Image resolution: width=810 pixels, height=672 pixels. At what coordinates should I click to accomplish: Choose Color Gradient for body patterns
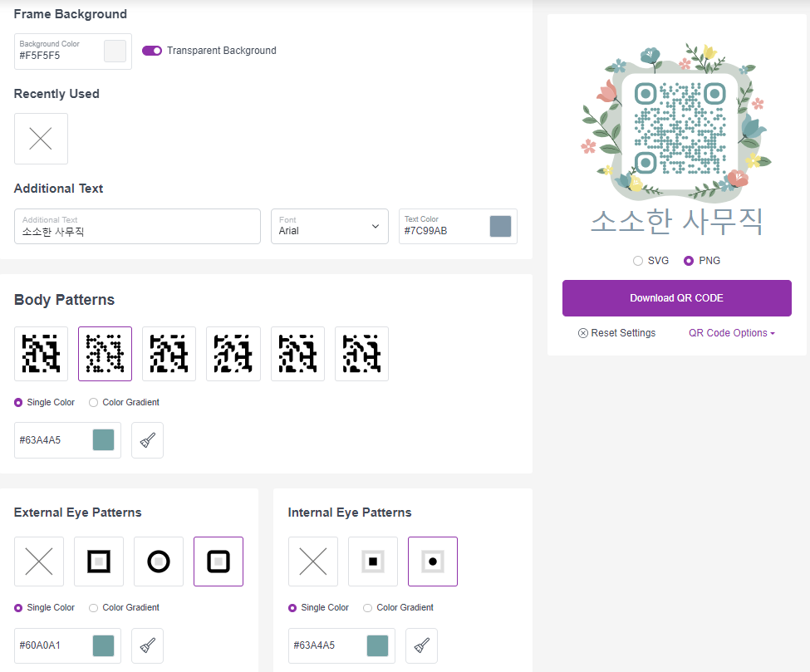pos(94,402)
